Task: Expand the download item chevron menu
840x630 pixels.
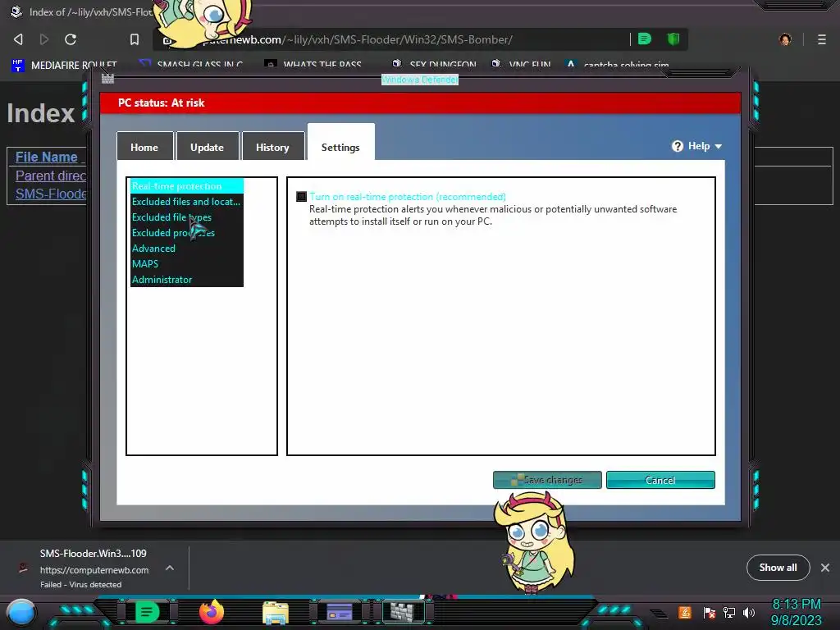Action: (x=170, y=568)
